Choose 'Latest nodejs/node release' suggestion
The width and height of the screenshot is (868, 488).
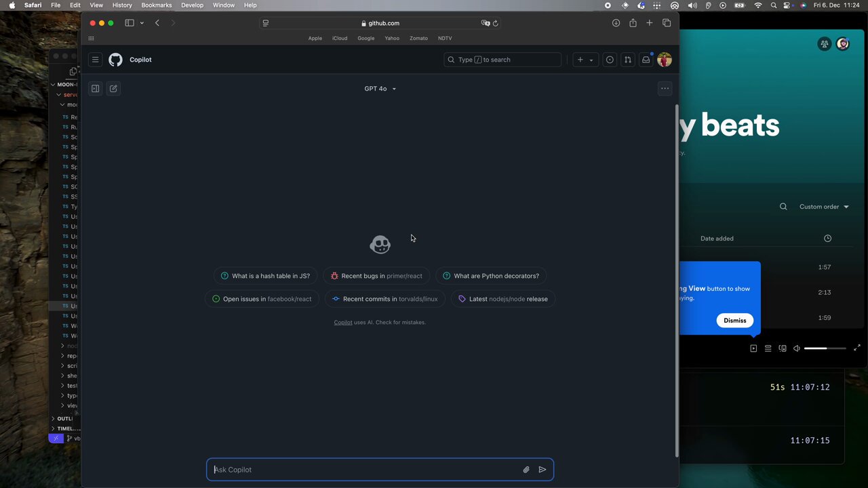tap(503, 299)
